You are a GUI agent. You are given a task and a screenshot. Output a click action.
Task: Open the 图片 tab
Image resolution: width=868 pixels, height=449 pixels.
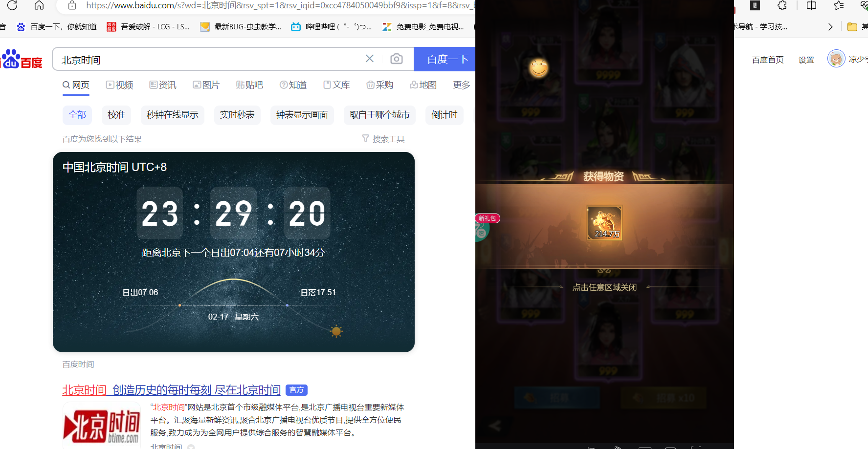tap(206, 85)
